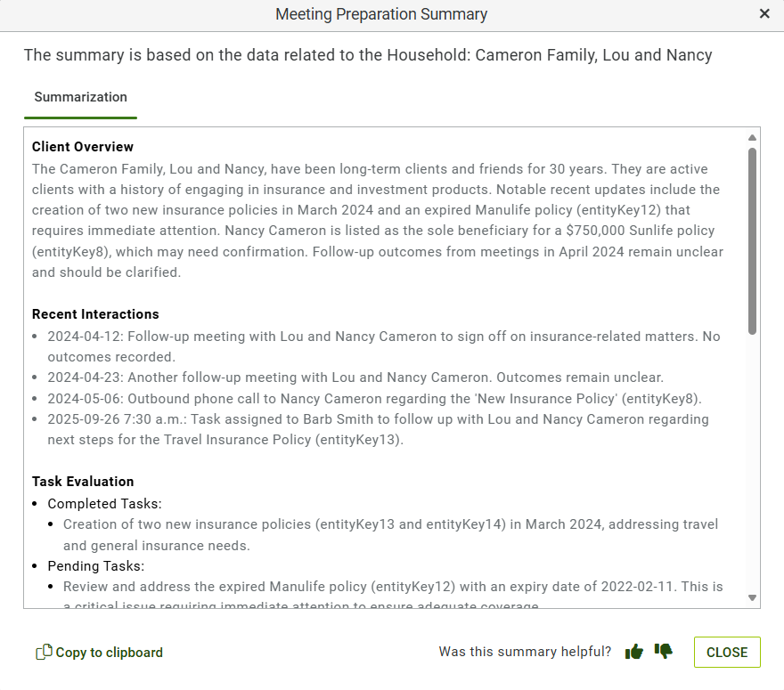This screenshot has width=784, height=690.
Task: Select the 2024-04-12 follow-up meeting entry
Action: 383,346
